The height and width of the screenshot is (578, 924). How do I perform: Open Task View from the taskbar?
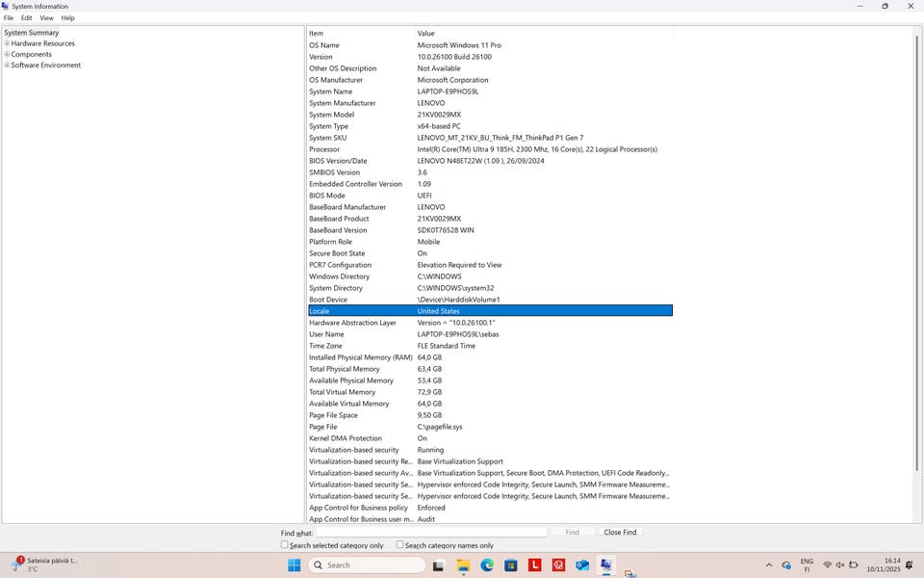click(439, 565)
